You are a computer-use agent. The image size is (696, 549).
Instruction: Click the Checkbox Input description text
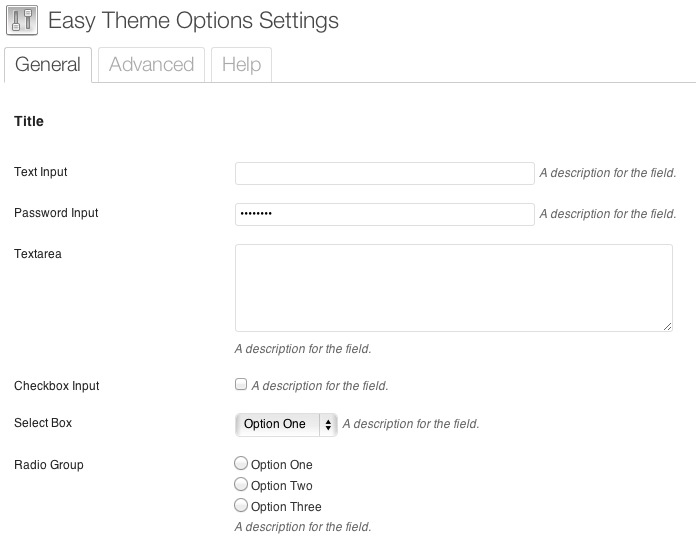pyautogui.click(x=319, y=386)
